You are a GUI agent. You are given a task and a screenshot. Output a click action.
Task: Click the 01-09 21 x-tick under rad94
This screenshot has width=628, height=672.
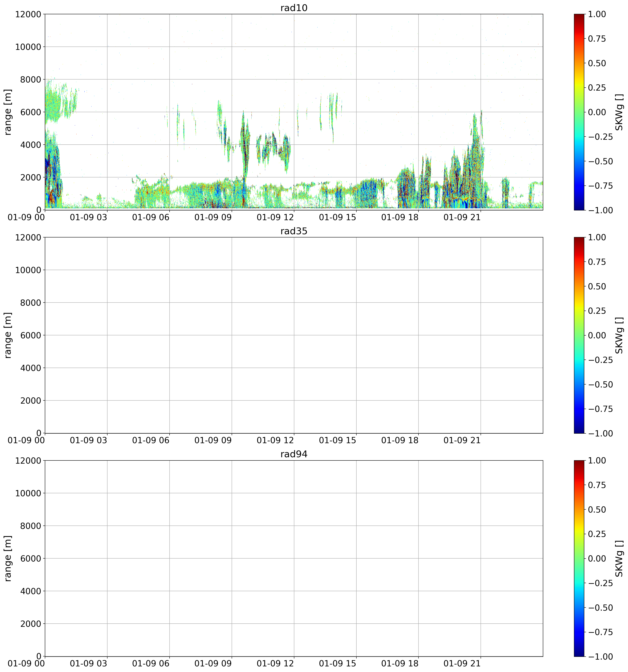coord(462,664)
